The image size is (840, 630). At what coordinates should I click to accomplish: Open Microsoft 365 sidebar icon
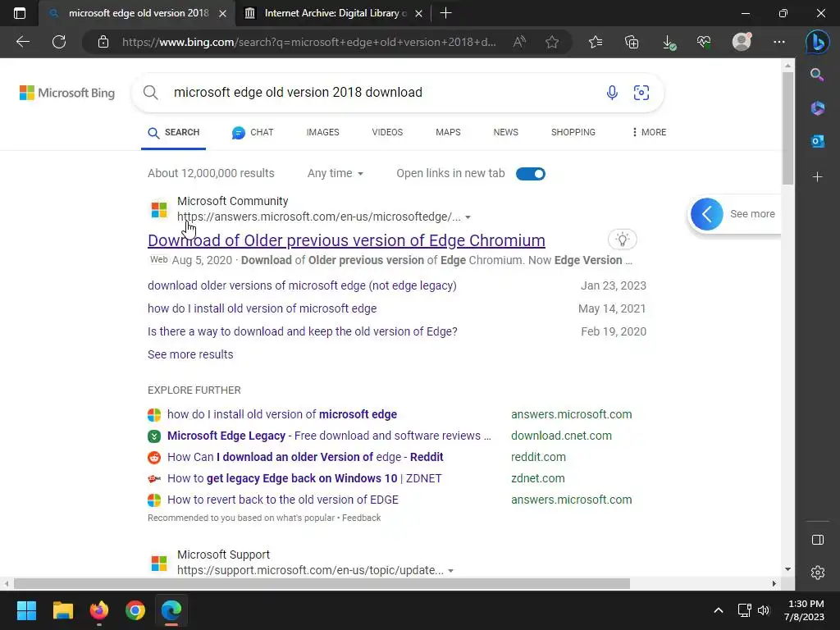(x=818, y=108)
